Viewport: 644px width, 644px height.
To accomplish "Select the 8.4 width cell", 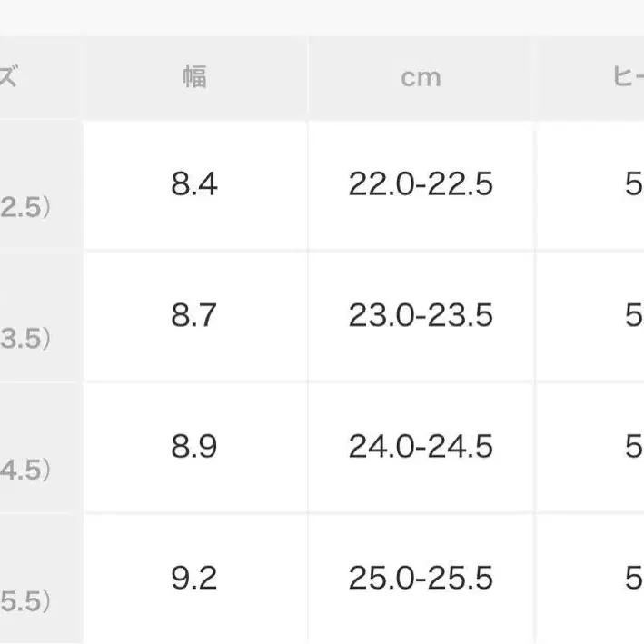I will pos(194,185).
